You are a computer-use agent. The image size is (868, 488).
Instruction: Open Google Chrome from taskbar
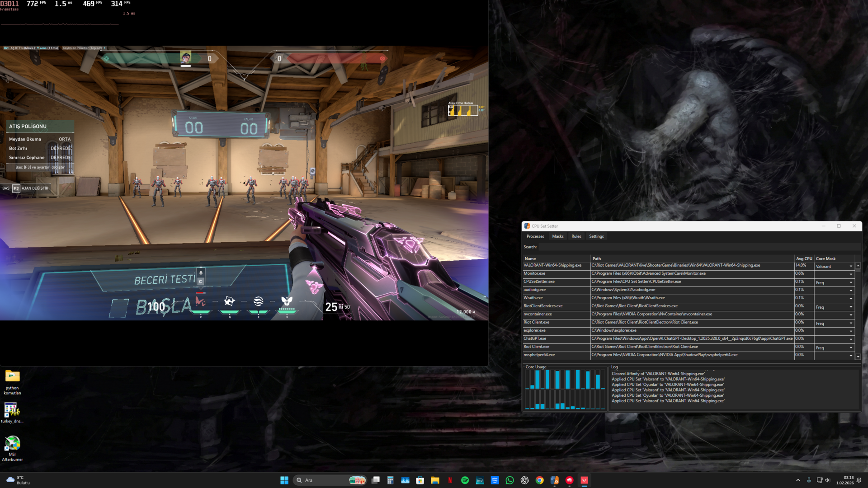539,480
